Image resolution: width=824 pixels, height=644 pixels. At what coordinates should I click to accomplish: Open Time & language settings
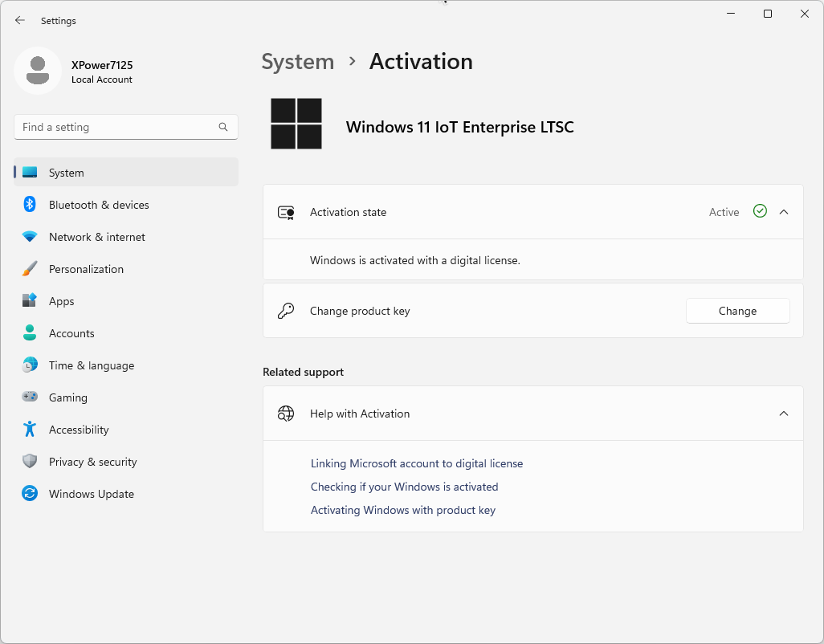(92, 365)
